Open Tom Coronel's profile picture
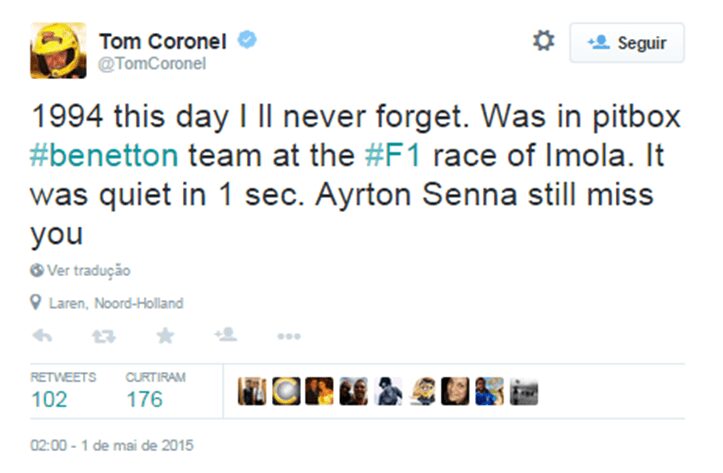723x473 pixels. coord(58,50)
